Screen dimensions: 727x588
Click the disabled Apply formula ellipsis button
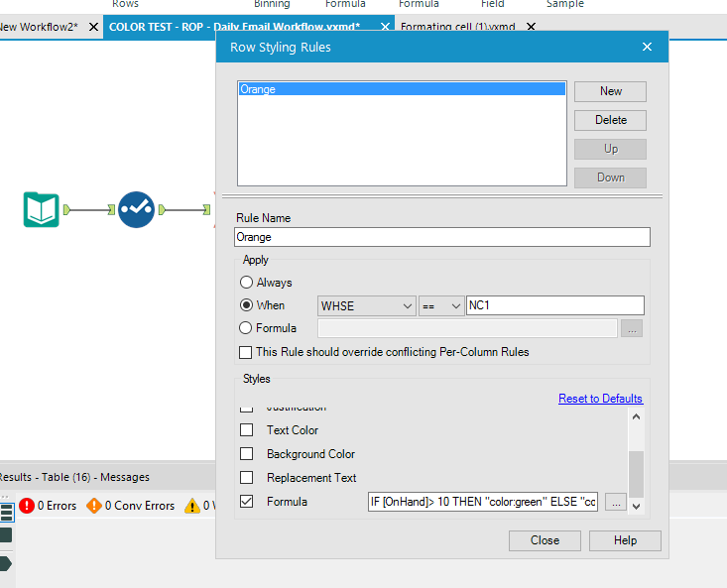click(x=632, y=328)
